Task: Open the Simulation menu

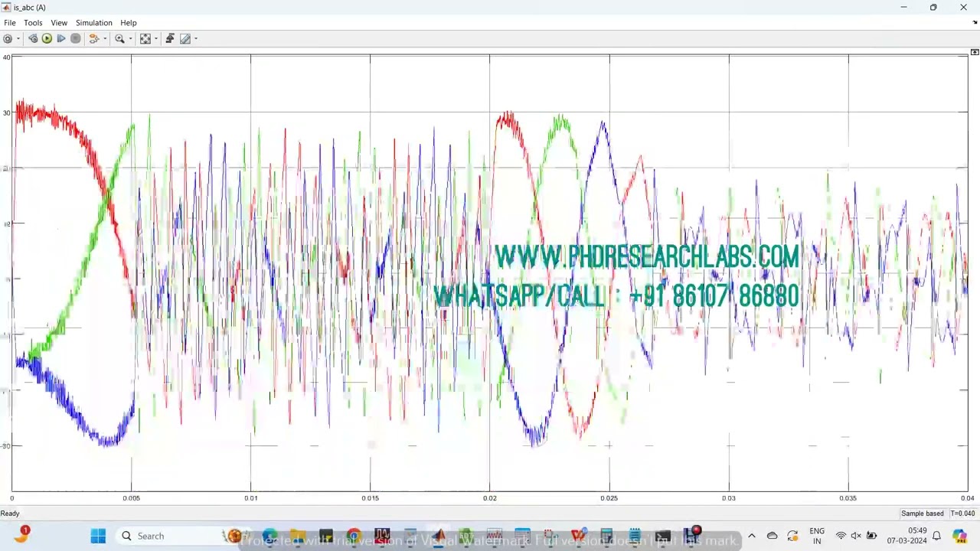Action: pyautogui.click(x=94, y=23)
